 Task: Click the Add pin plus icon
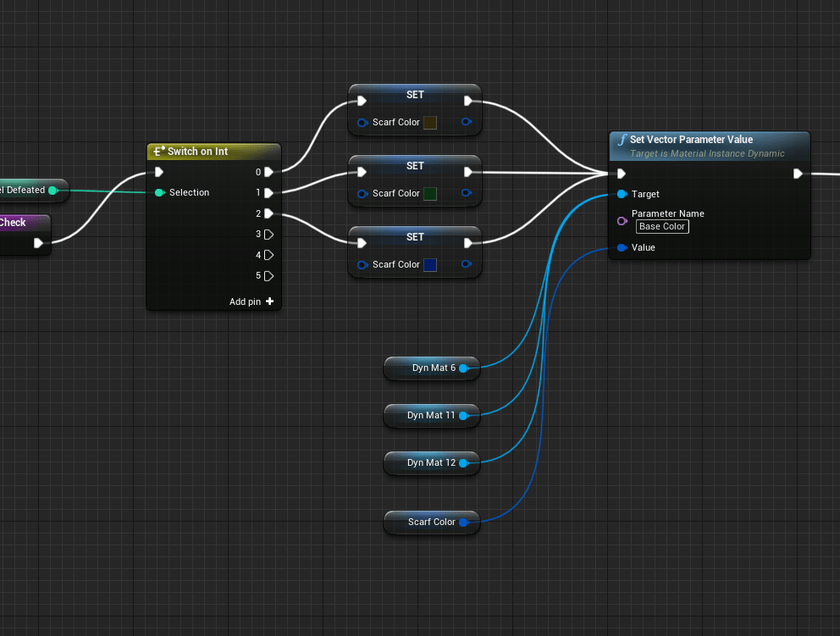coord(269,301)
